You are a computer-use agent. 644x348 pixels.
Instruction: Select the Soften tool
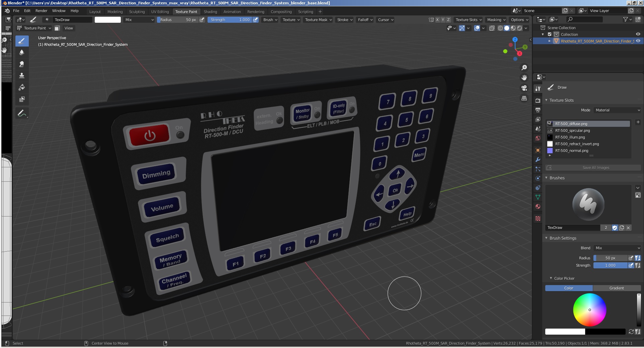[x=22, y=53]
